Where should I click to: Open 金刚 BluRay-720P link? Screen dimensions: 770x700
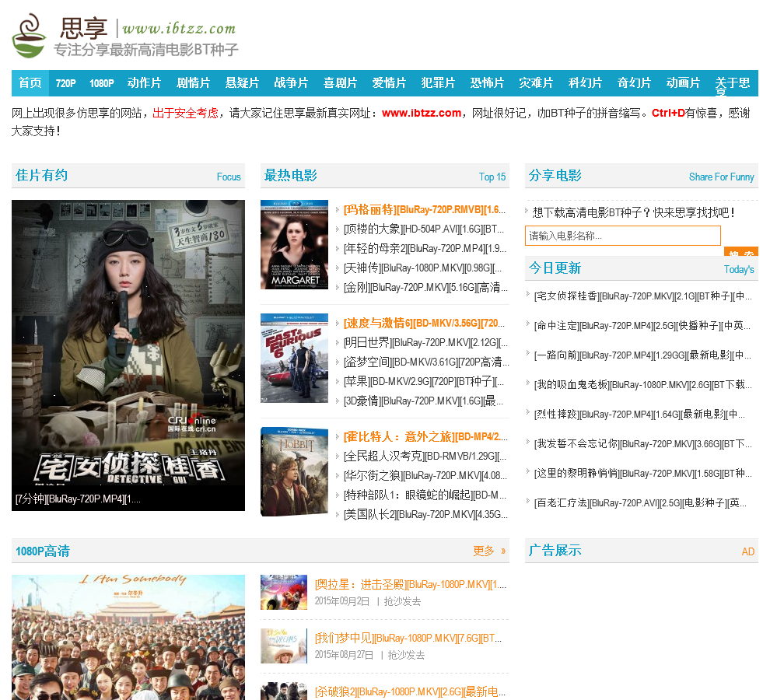[425, 287]
